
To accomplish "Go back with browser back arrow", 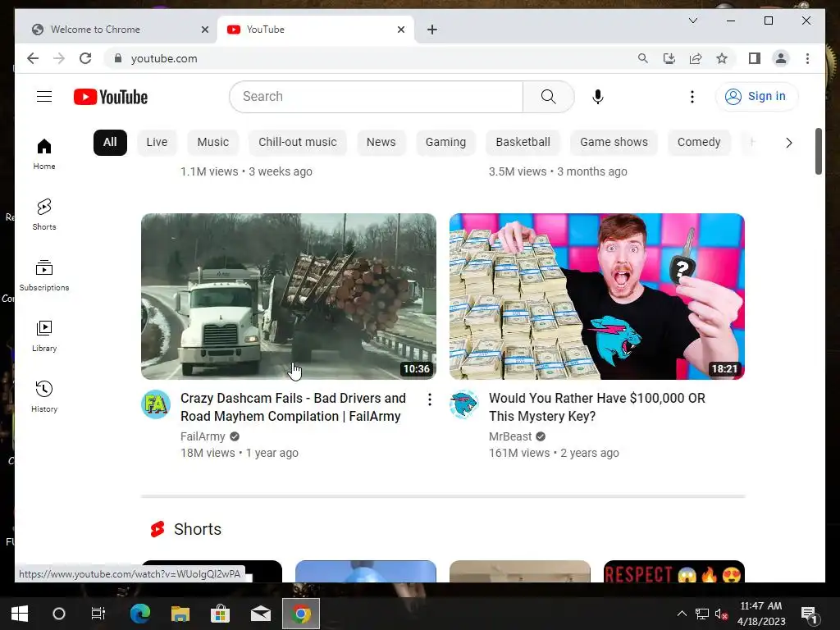I will 33,58.
